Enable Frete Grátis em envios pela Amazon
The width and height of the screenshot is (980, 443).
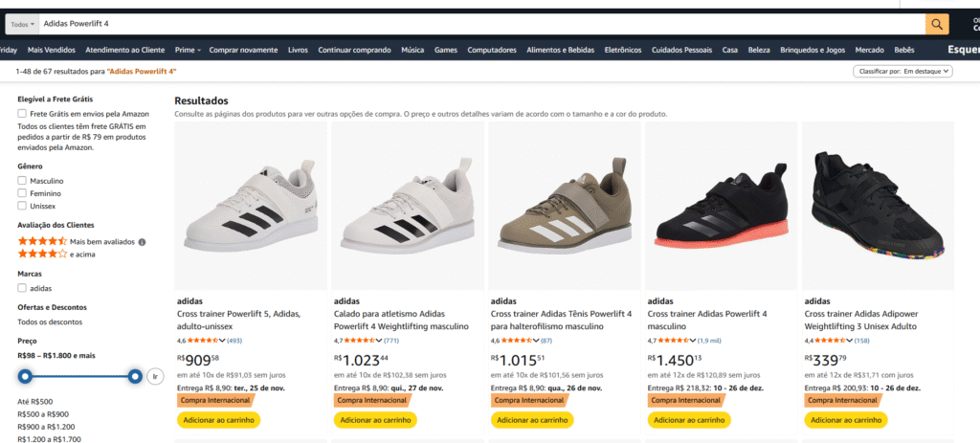pyautogui.click(x=23, y=113)
